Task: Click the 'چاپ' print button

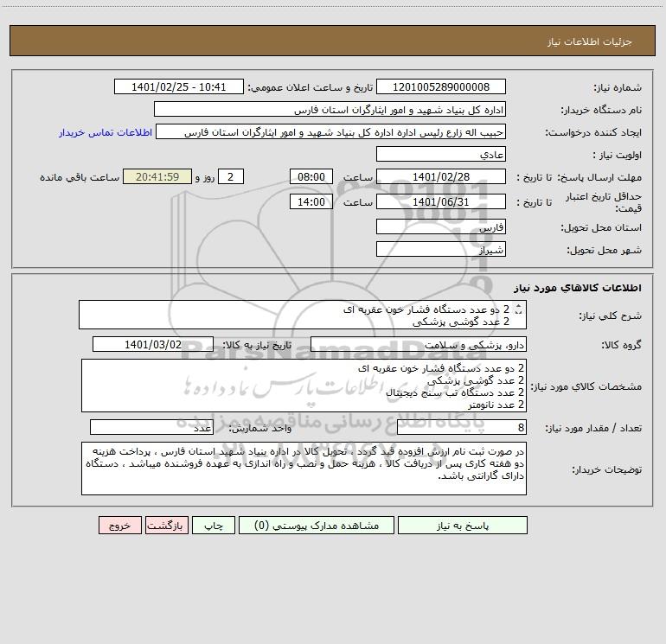Action: coord(214,526)
